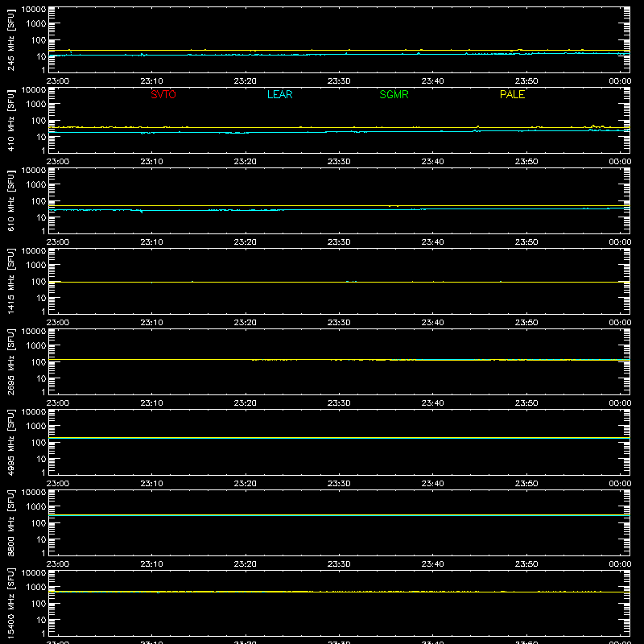Screen dimensions: 644x644
Task: Click 23:40 label under the 2695 MHz plot
Action: click(x=432, y=403)
